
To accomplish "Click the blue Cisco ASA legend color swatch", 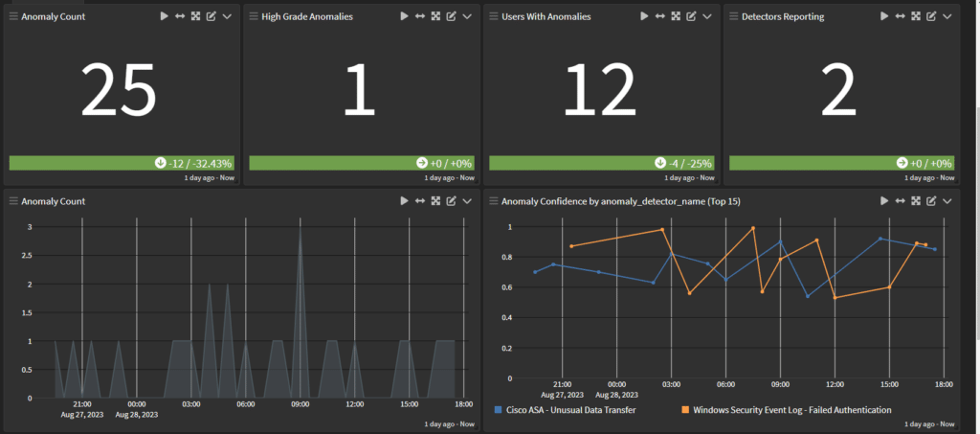I will 499,410.
